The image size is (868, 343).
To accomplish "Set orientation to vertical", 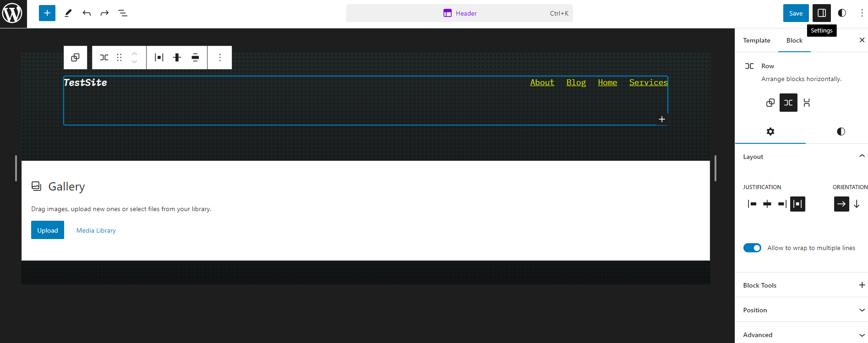I will [857, 204].
